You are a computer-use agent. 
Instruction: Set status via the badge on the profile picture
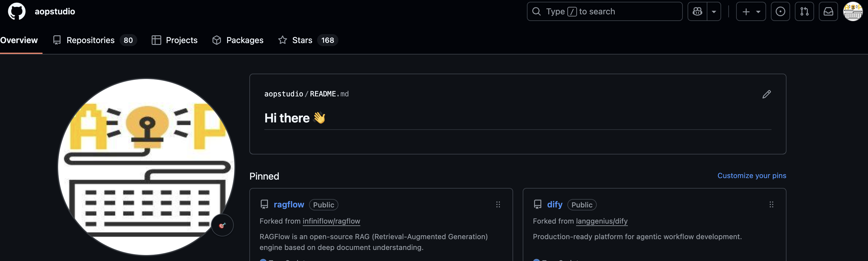[222, 225]
